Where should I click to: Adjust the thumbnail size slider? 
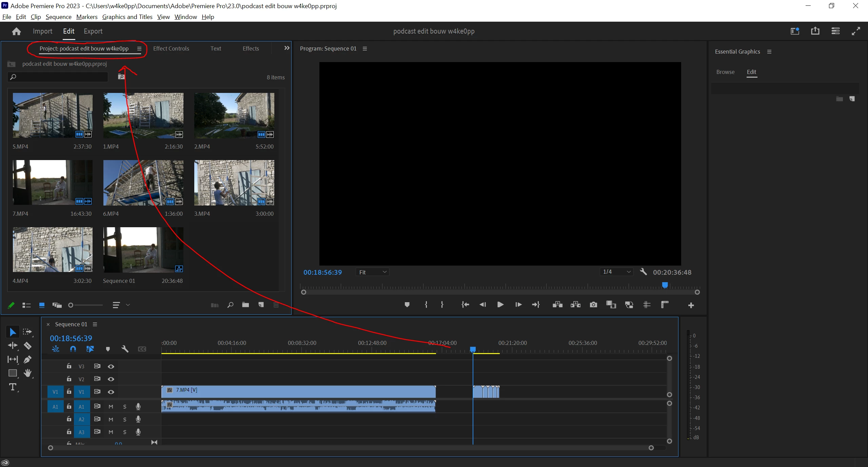tap(71, 305)
